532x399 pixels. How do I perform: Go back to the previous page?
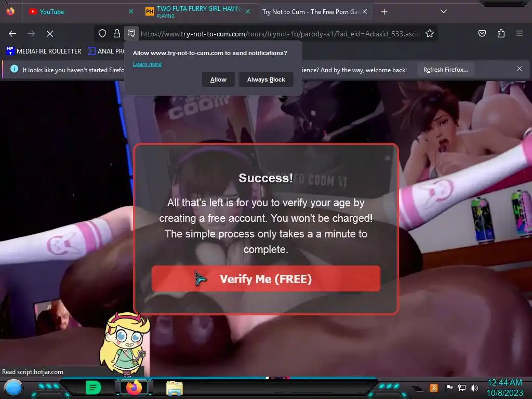pyautogui.click(x=12, y=34)
